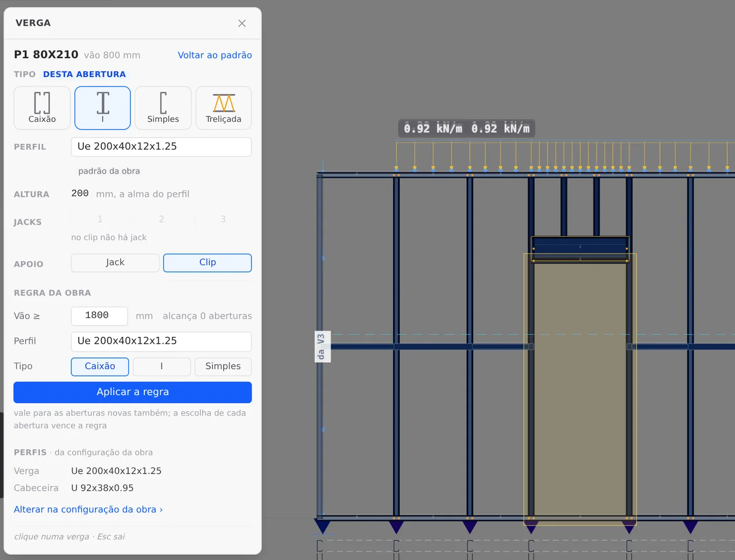735x560 pixels.
Task: Click the 'DESTA ABERTURA' label
Action: tap(85, 75)
